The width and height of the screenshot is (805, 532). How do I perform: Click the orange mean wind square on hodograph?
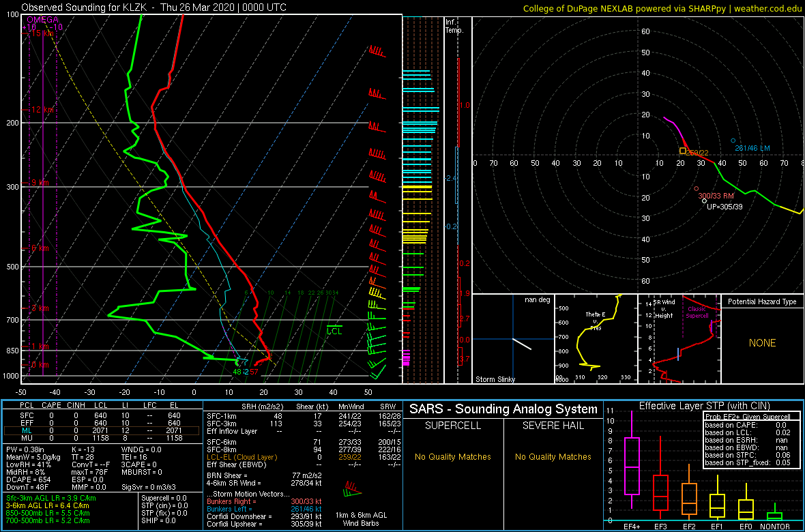pos(683,151)
